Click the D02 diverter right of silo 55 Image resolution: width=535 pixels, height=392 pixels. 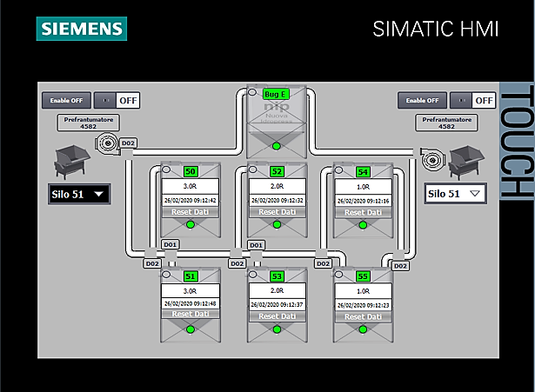tap(400, 266)
